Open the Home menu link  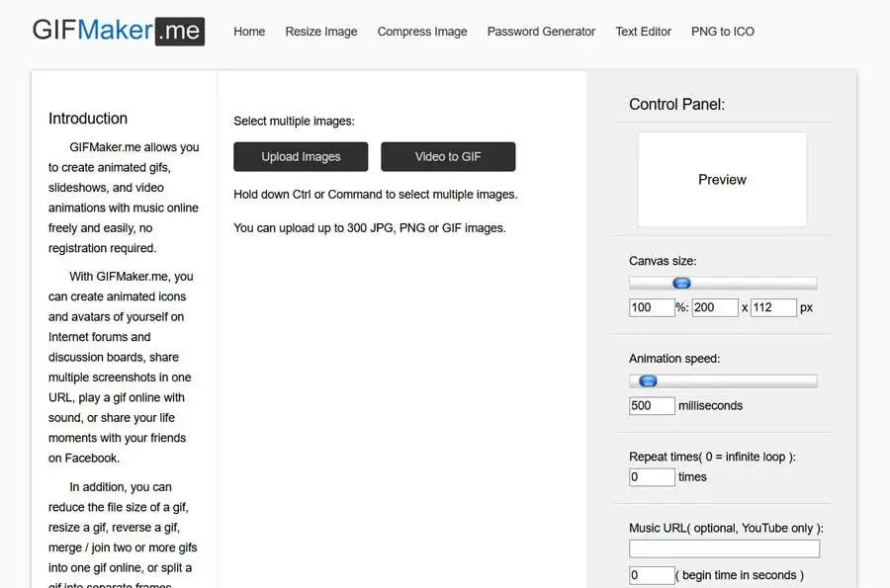(249, 32)
